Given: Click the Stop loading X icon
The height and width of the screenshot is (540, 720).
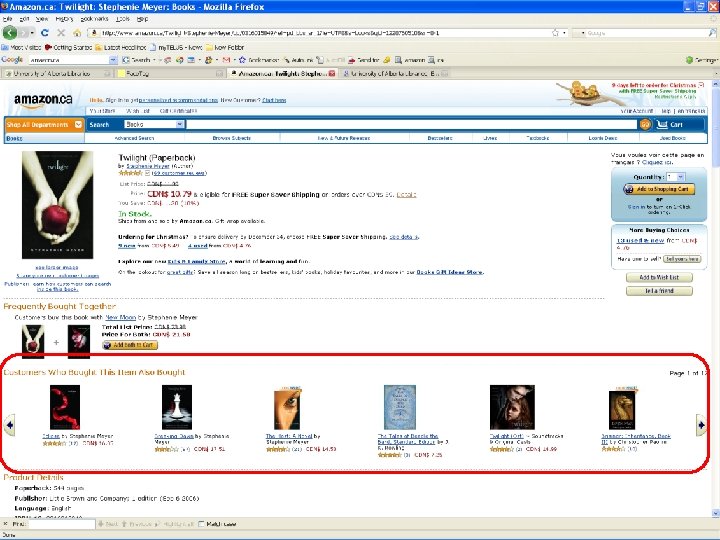Looking at the screenshot, I should [61, 33].
